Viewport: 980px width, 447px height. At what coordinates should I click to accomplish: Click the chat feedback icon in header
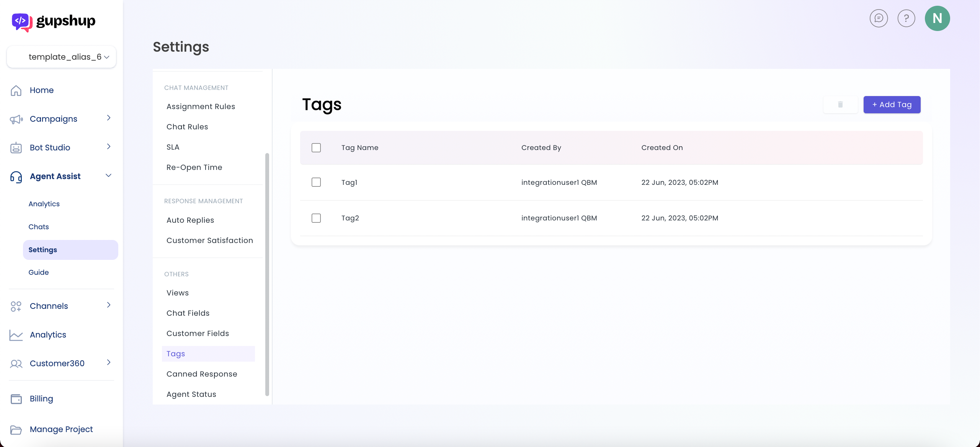(879, 18)
